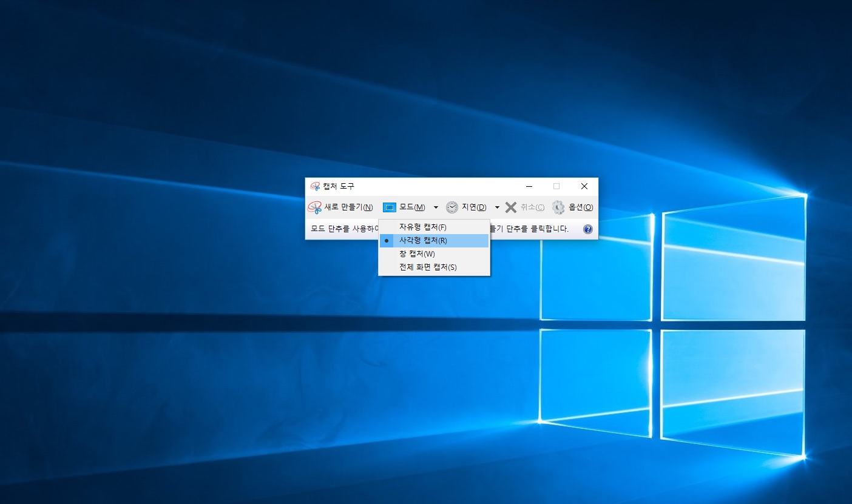Click the Snipping Tool title bar icon
Viewport: 852px width, 504px height.
tap(314, 186)
